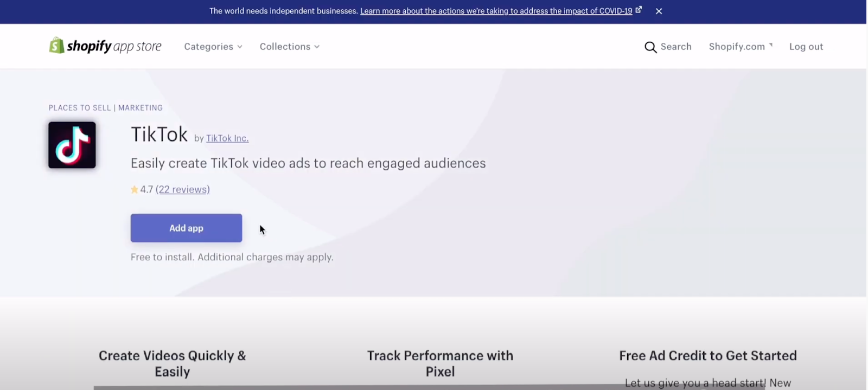The height and width of the screenshot is (390, 868).
Task: Open the COVID-19 learn more link
Action: click(496, 11)
